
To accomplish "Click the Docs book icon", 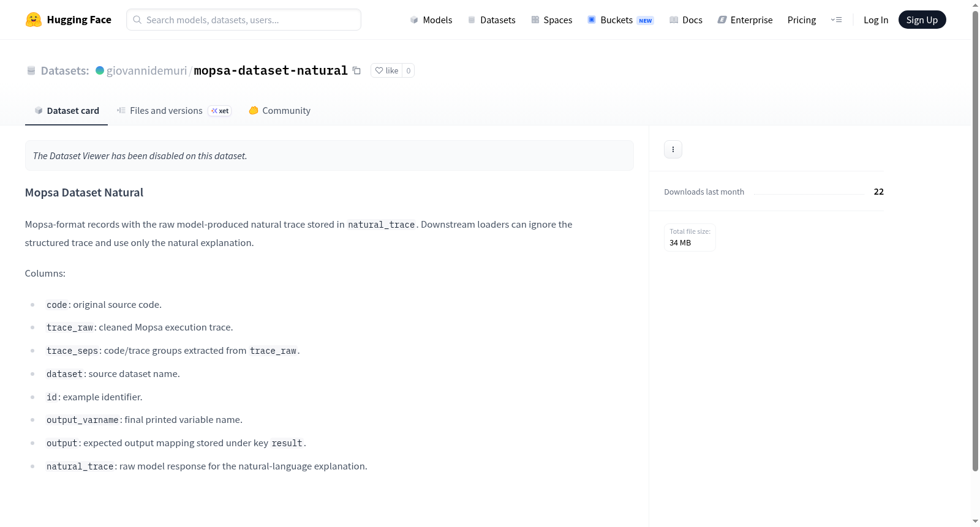I will click(x=674, y=20).
